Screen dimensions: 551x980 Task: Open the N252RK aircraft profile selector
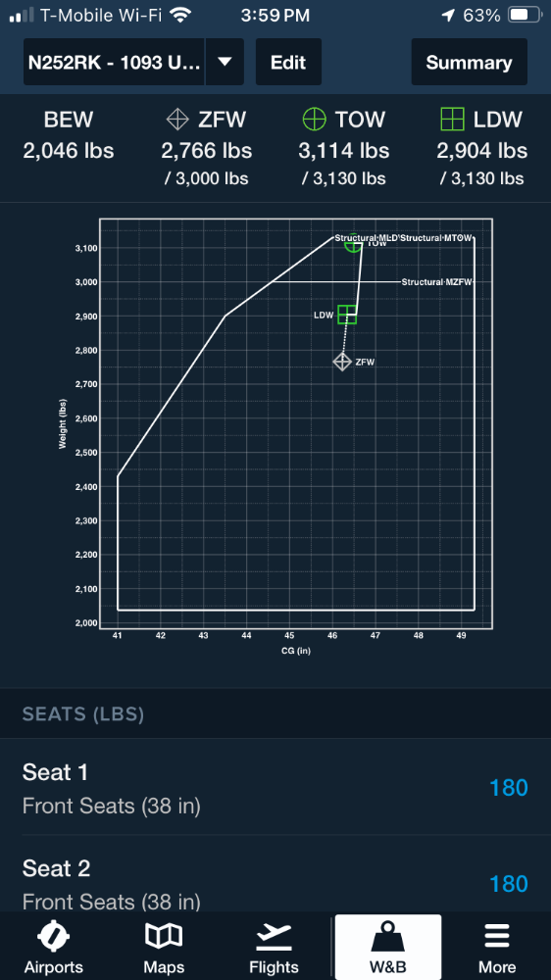click(115, 62)
